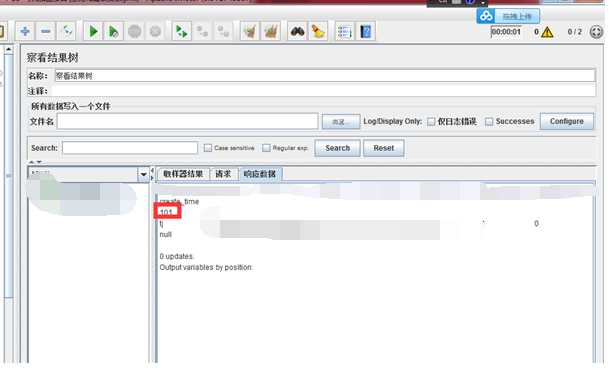
Task: Click the create_time text in response
Action: 179,202
